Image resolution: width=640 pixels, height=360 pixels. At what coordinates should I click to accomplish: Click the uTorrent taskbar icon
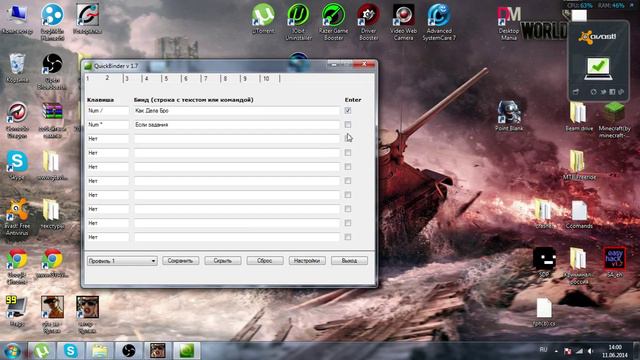tap(42, 351)
